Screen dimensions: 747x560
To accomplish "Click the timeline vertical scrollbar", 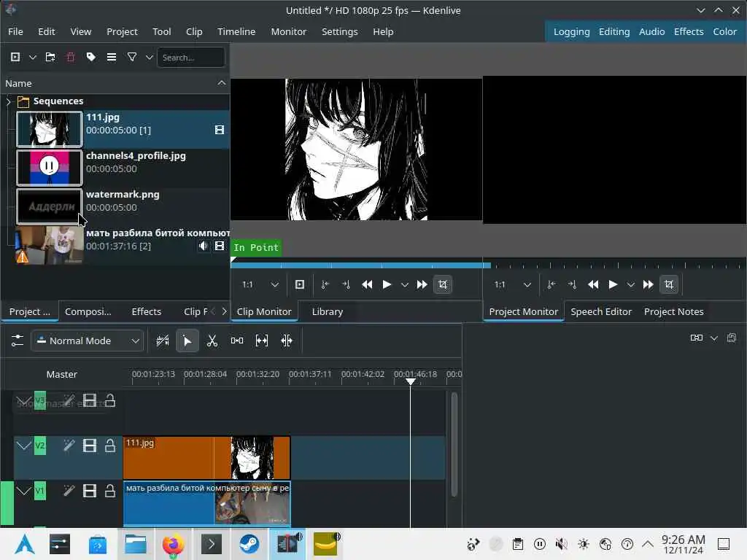I will pyautogui.click(x=454, y=444).
